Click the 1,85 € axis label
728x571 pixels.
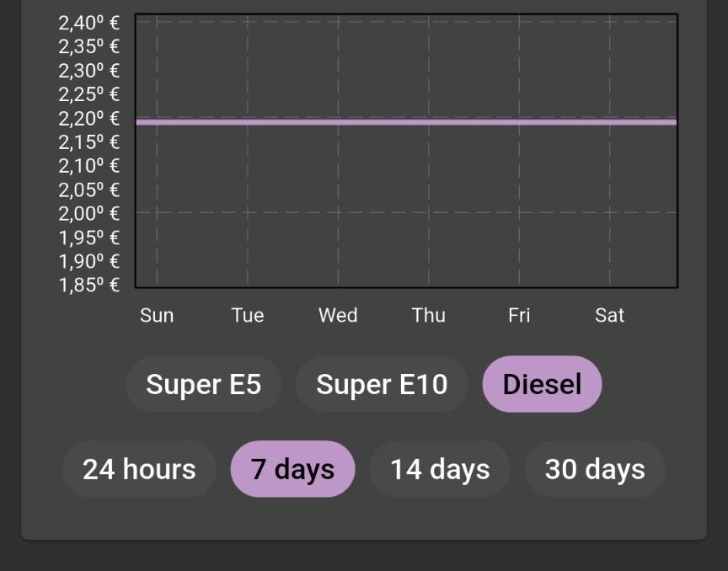coord(89,285)
